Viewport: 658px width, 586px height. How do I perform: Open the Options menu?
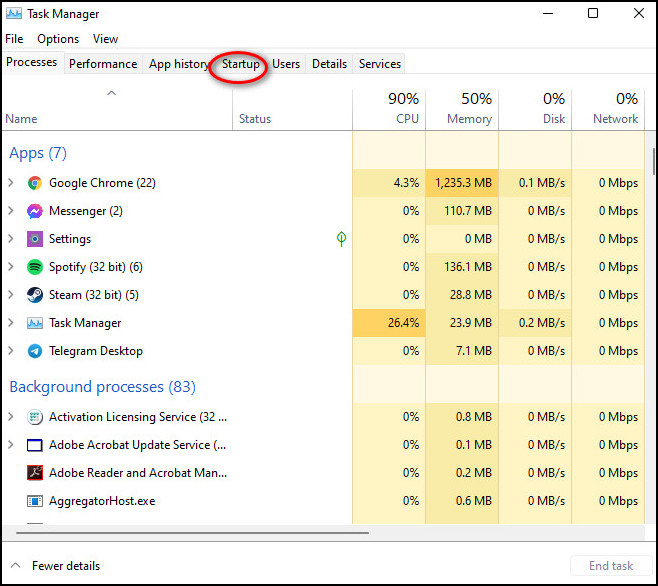(58, 39)
